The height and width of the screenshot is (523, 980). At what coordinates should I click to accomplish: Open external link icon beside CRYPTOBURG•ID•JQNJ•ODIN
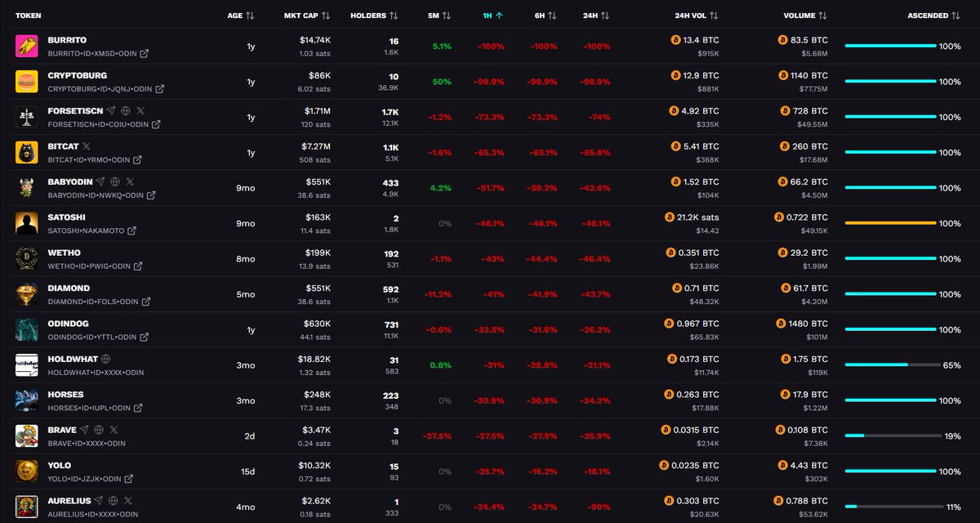(159, 89)
